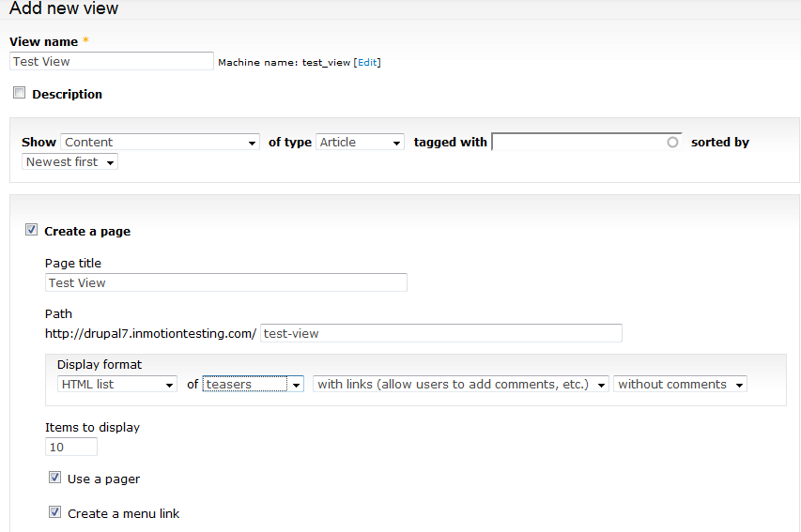The width and height of the screenshot is (801, 532).
Task: Expand the of type Article dropdown
Action: 360,143
